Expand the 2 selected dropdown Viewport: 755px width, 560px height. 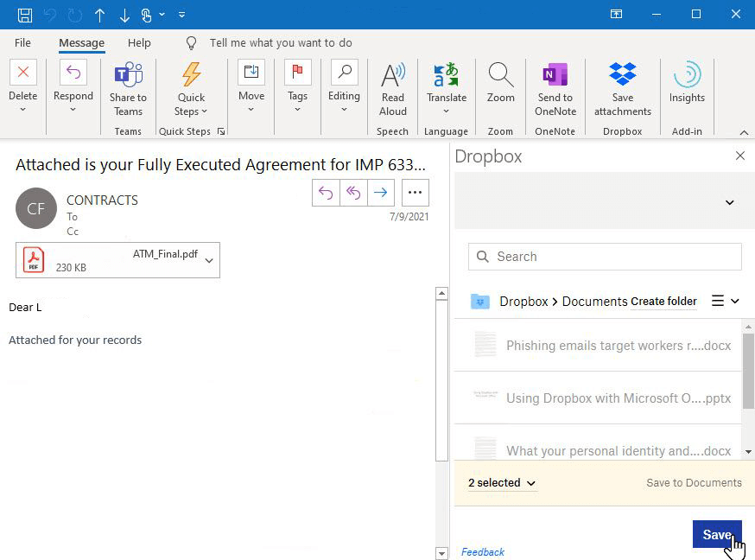click(502, 483)
